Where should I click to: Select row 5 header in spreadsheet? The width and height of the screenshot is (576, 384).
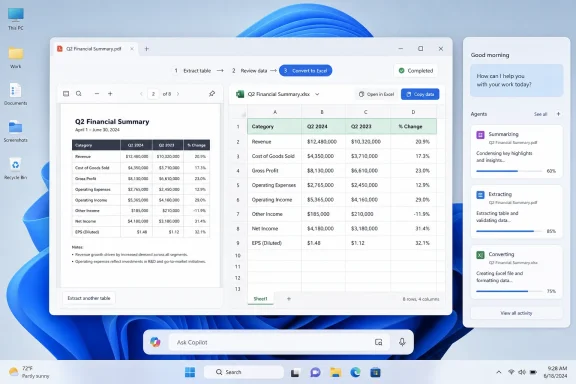(x=238, y=185)
